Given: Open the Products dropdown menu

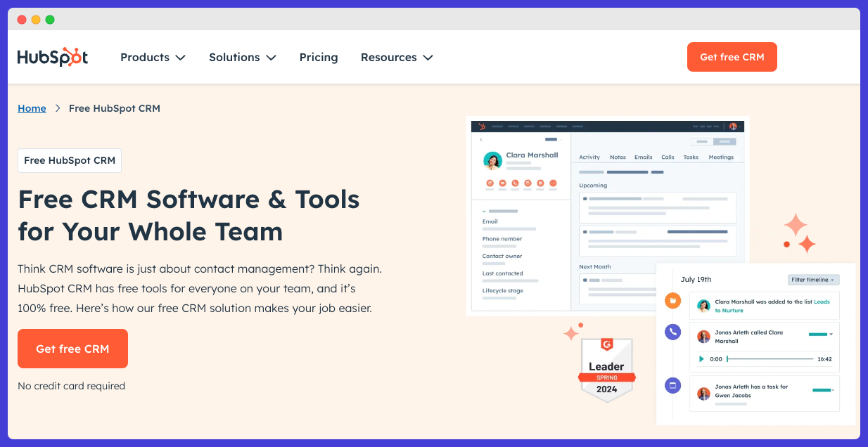Looking at the screenshot, I should (153, 58).
